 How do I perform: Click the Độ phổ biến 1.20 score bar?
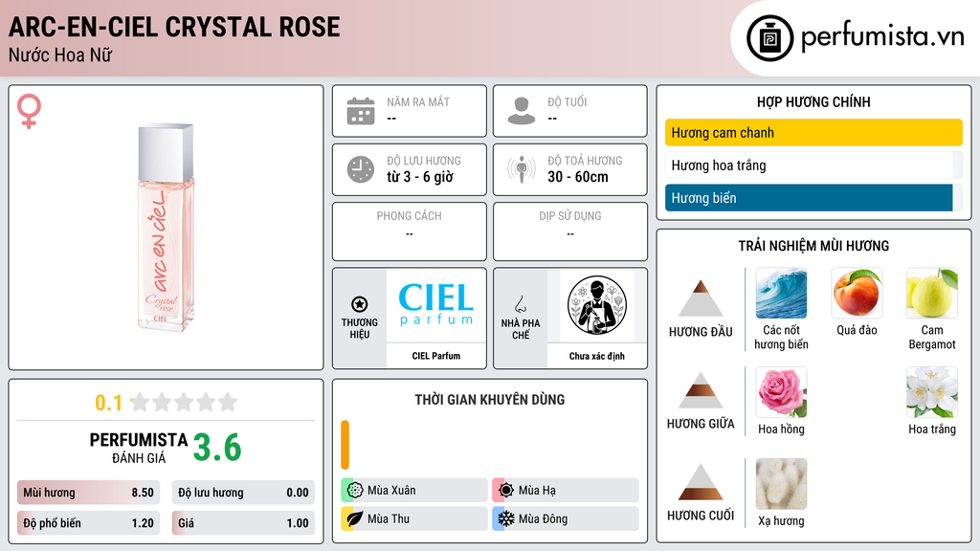[88, 523]
